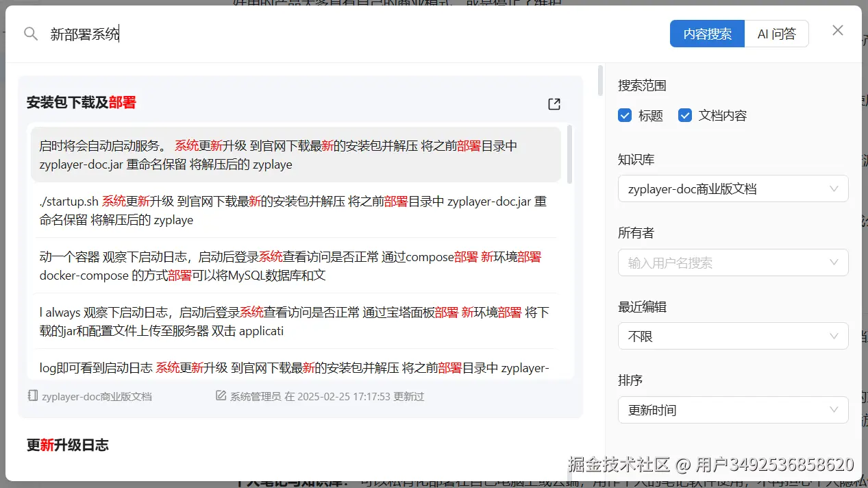This screenshot has height=488, width=868.
Task: Click zyplayer-doc商业版文档 label in result footer
Action: 97,396
